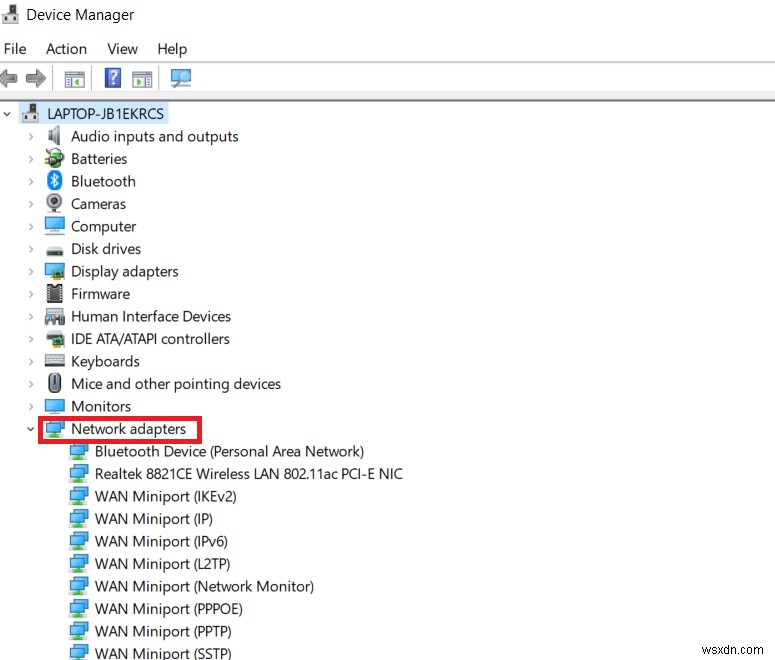
Task: Expand Human Interface Devices category arrow
Action: click(31, 316)
